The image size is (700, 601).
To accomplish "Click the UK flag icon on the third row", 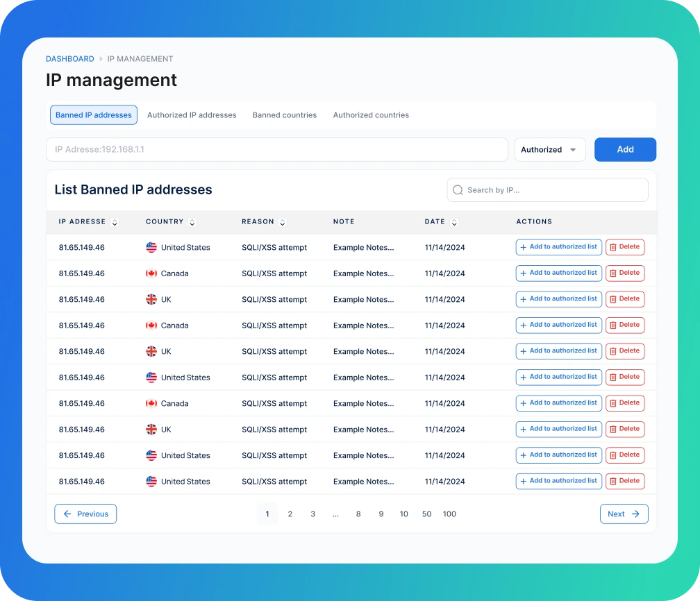I will (153, 299).
